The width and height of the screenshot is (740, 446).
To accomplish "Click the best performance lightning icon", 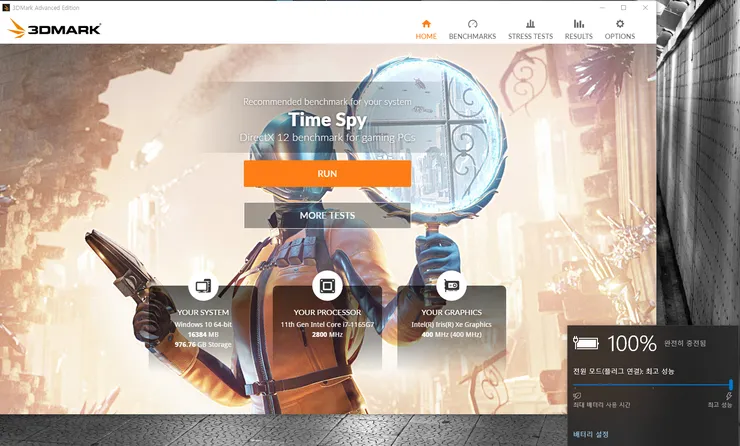I will pos(729,396).
